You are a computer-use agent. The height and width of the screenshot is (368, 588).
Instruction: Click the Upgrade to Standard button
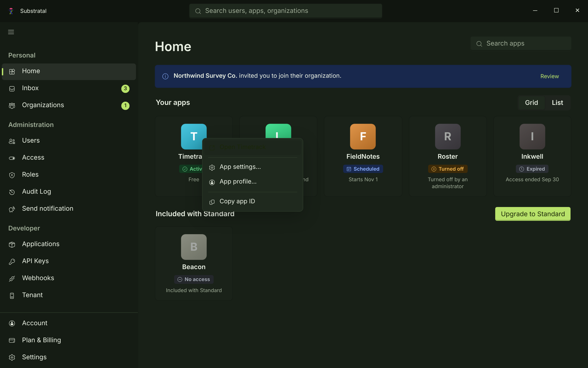(x=533, y=214)
